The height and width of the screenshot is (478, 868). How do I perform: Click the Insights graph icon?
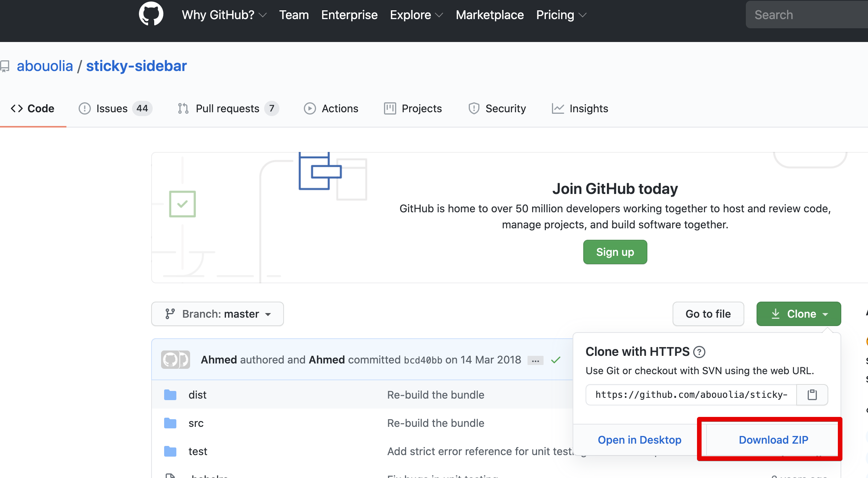click(558, 108)
